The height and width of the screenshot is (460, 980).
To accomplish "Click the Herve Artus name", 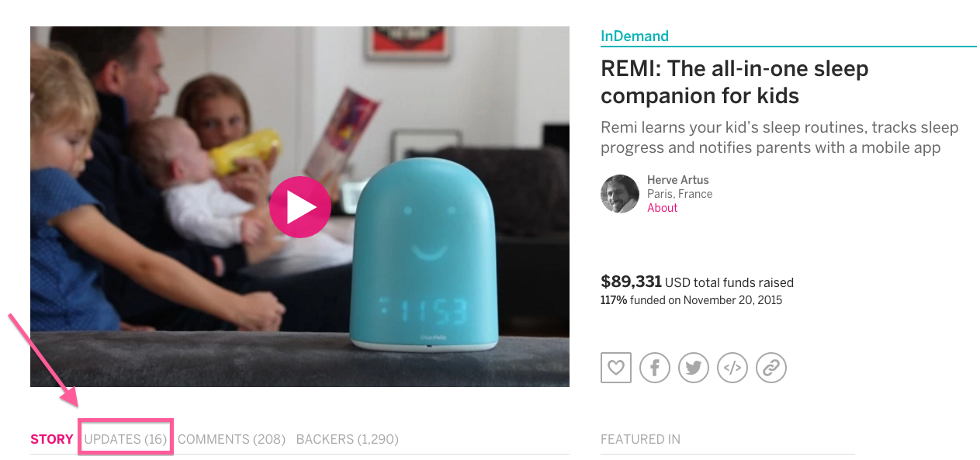I will click(678, 180).
